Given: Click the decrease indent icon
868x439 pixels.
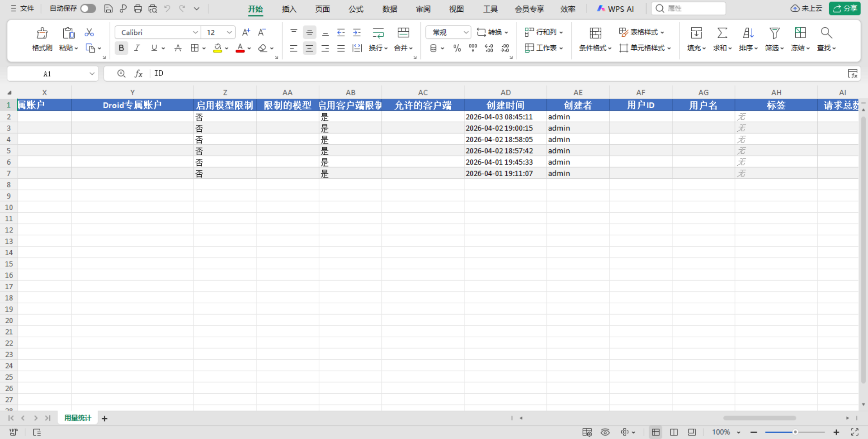Looking at the screenshot, I should click(x=341, y=32).
